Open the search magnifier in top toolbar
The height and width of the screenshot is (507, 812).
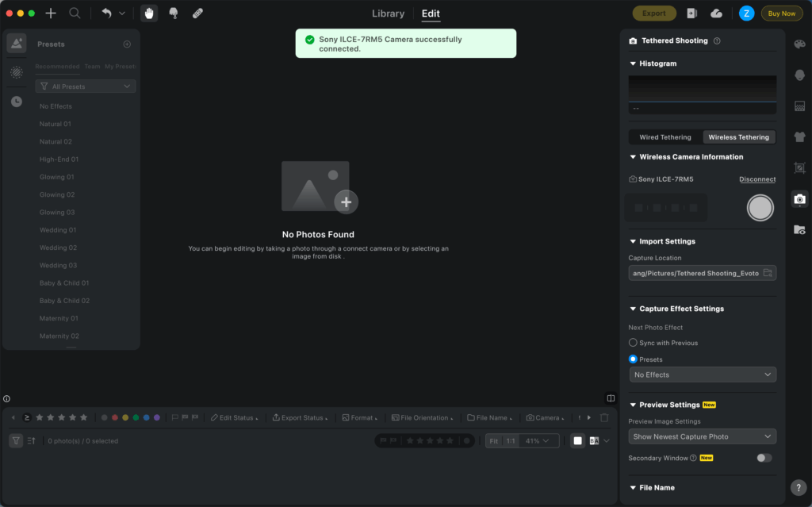pyautogui.click(x=75, y=13)
